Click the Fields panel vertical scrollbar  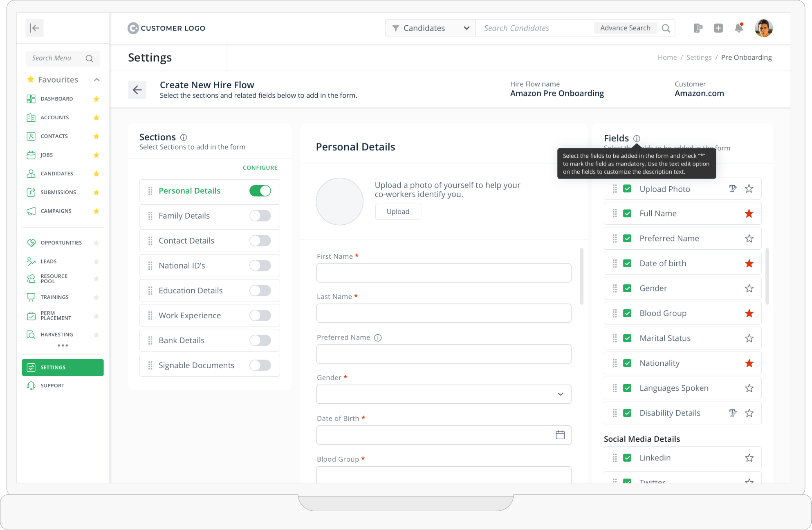pos(767,276)
